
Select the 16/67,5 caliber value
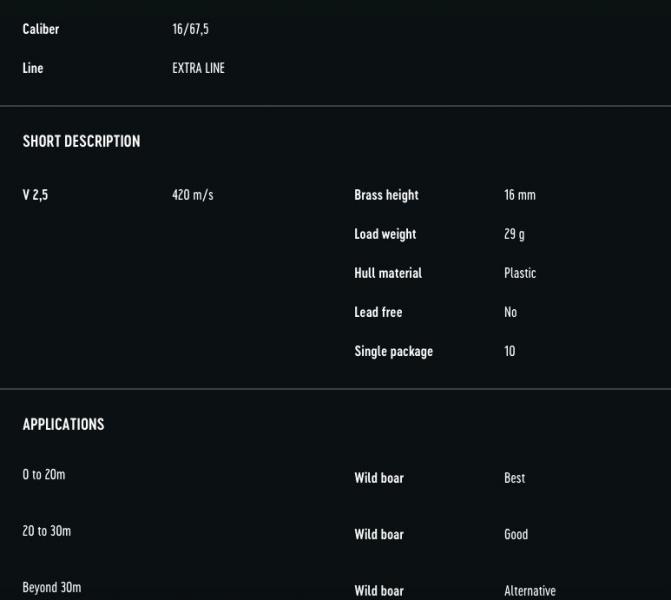coord(190,30)
